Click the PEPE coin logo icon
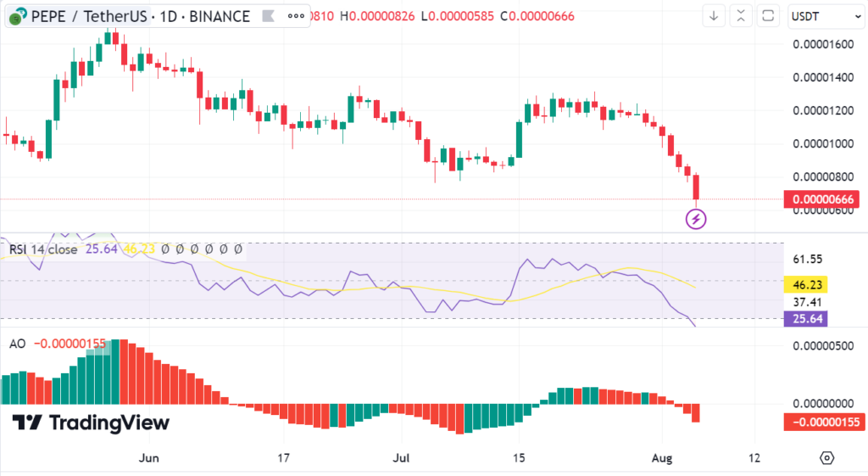 click(x=18, y=16)
